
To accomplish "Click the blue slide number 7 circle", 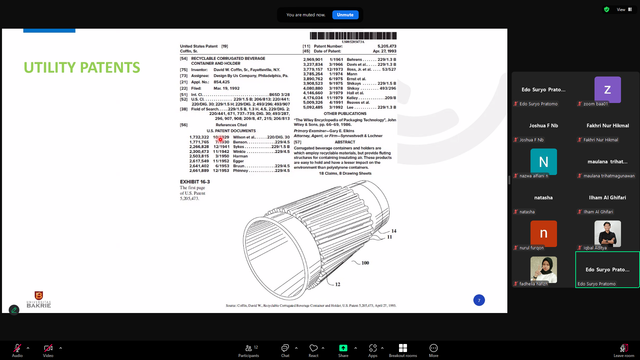I will coord(479,300).
